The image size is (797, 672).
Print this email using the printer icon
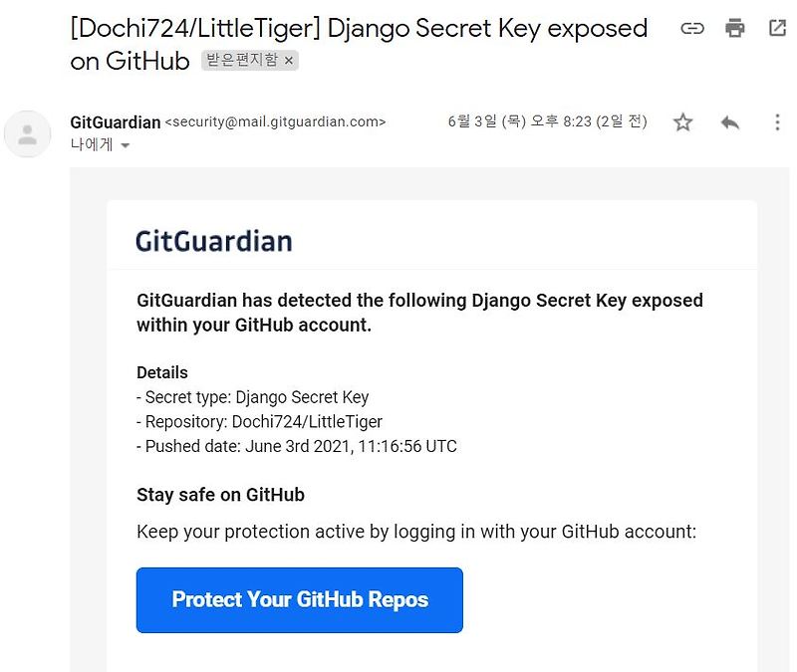[x=734, y=28]
